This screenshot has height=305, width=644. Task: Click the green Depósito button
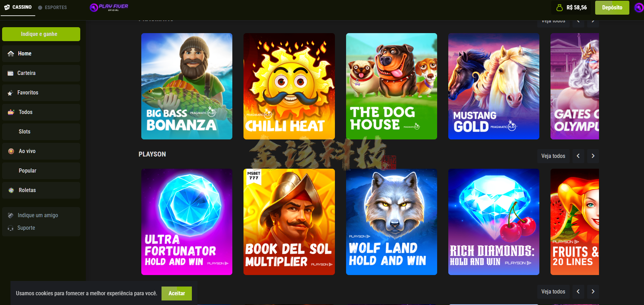pyautogui.click(x=612, y=8)
